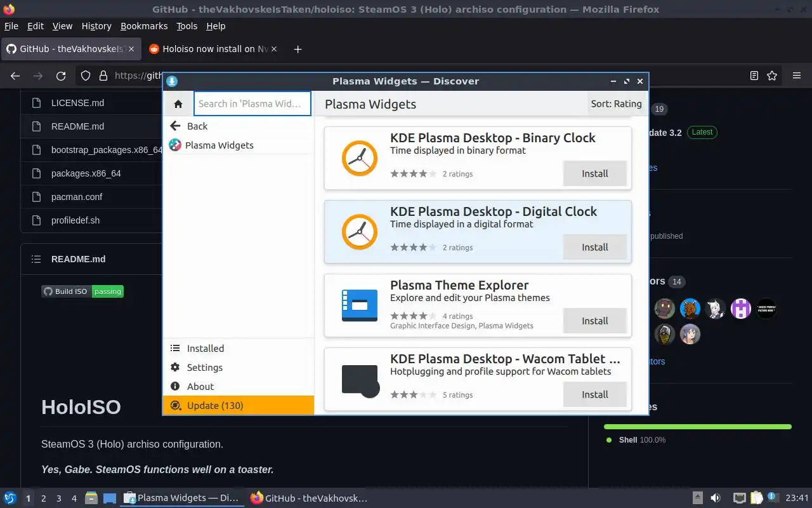Open the Sort: Rating dropdown
The height and width of the screenshot is (508, 812).
(616, 104)
